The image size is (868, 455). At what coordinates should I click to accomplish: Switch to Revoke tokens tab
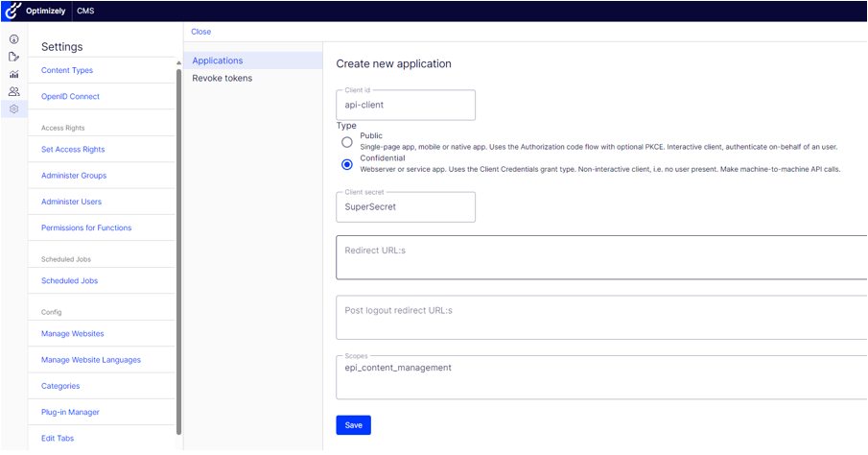click(x=222, y=78)
